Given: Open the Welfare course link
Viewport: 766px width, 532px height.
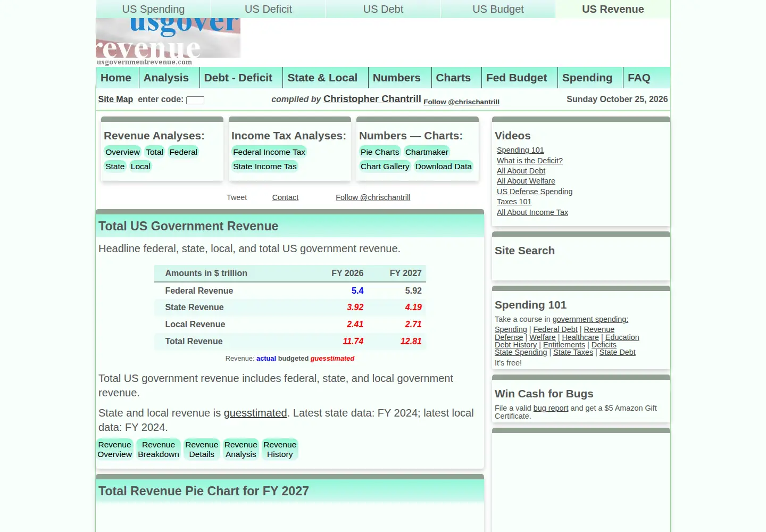Looking at the screenshot, I should click(543, 337).
